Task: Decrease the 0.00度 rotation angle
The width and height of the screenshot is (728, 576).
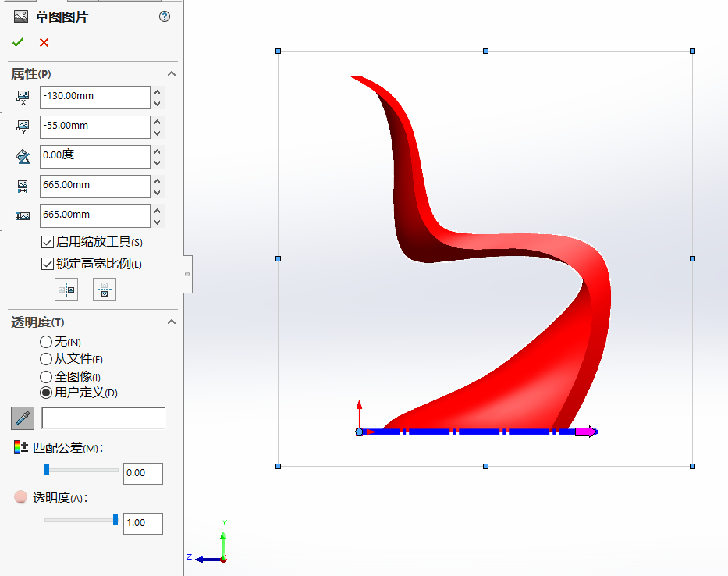Action: tap(158, 163)
